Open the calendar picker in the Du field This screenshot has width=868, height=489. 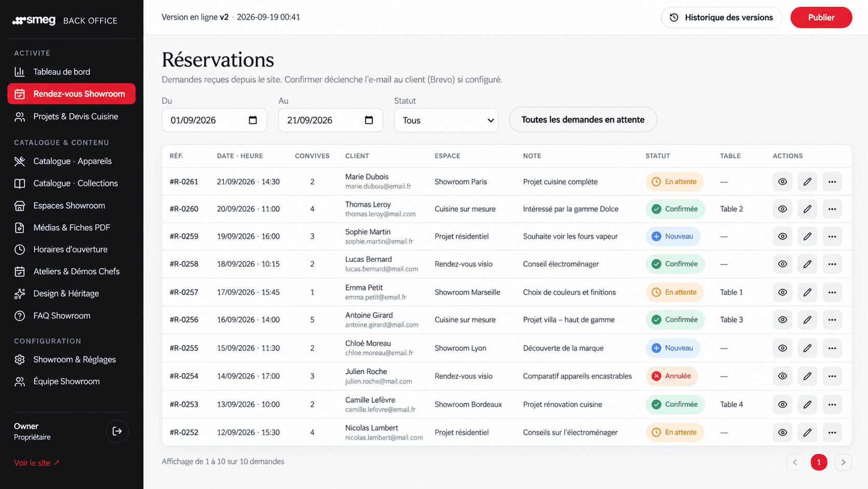click(x=253, y=120)
